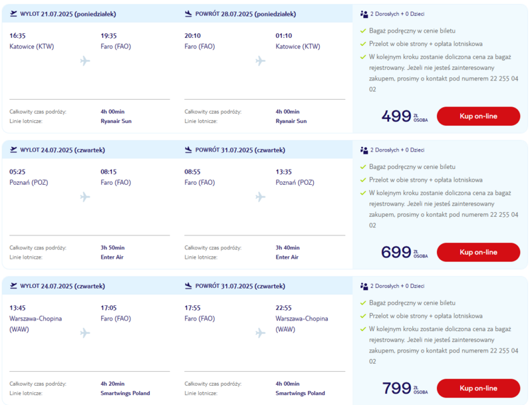Click the Enter Air airline on return flight
The height and width of the screenshot is (405, 532).
click(x=287, y=257)
